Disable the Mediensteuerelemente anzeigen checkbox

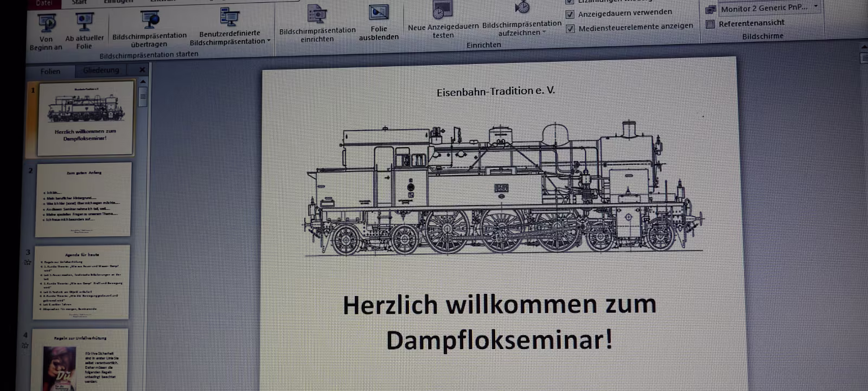[x=570, y=29]
